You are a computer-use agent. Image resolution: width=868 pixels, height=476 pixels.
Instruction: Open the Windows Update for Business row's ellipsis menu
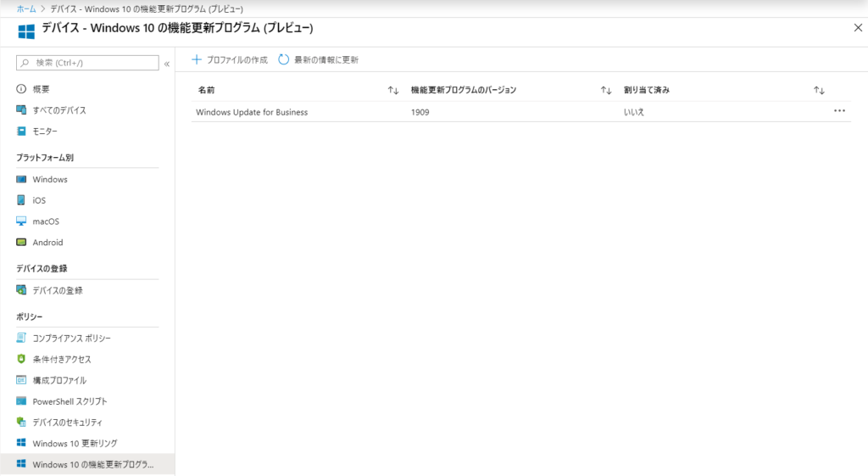pyautogui.click(x=839, y=111)
